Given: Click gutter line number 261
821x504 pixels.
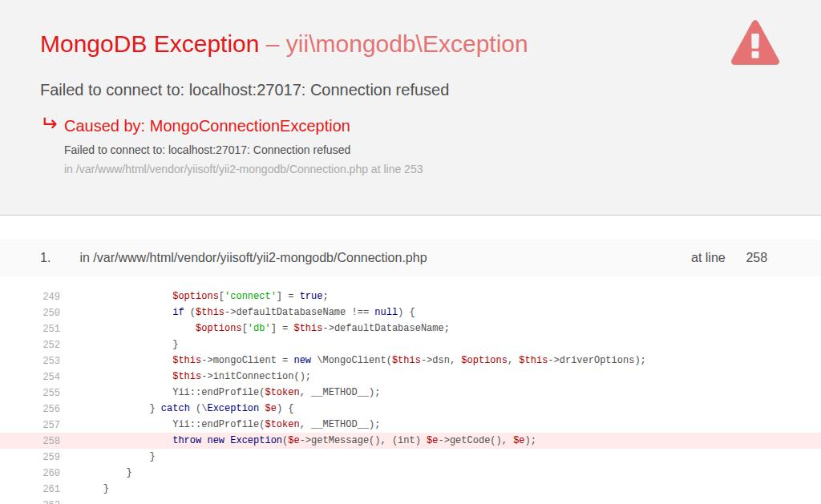Looking at the screenshot, I should [51, 489].
